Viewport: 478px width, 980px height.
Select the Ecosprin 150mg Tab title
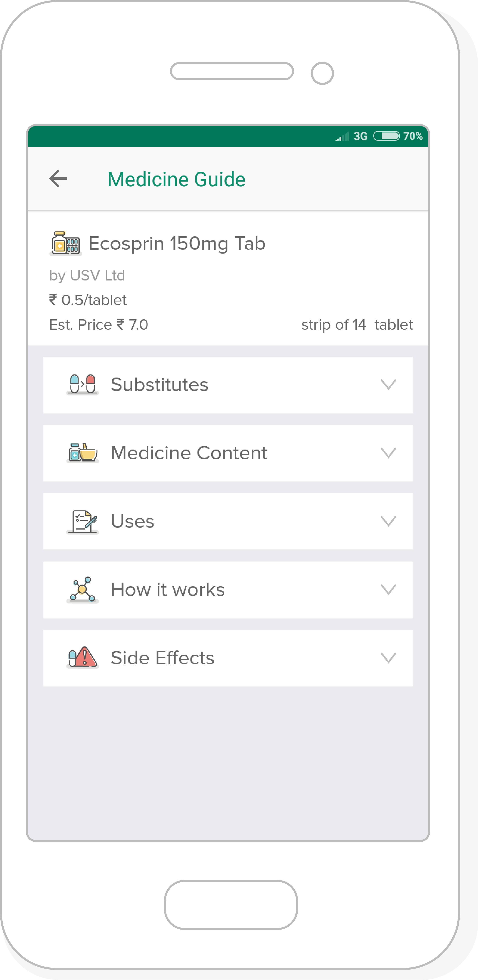[x=177, y=243]
